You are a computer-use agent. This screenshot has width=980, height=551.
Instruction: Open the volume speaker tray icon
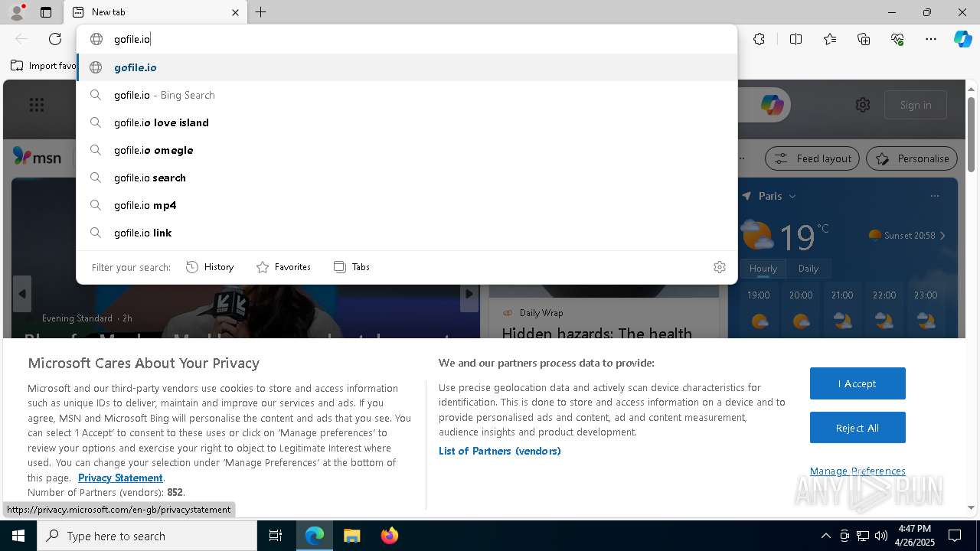881,536
